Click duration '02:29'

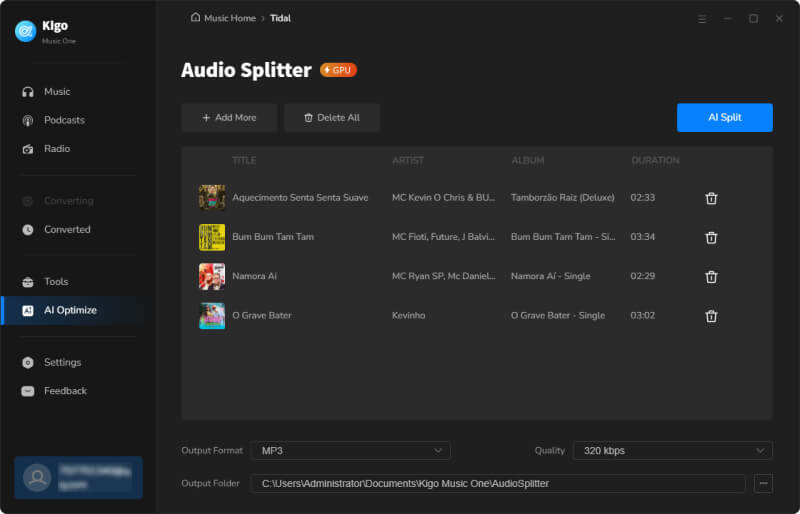click(x=642, y=276)
